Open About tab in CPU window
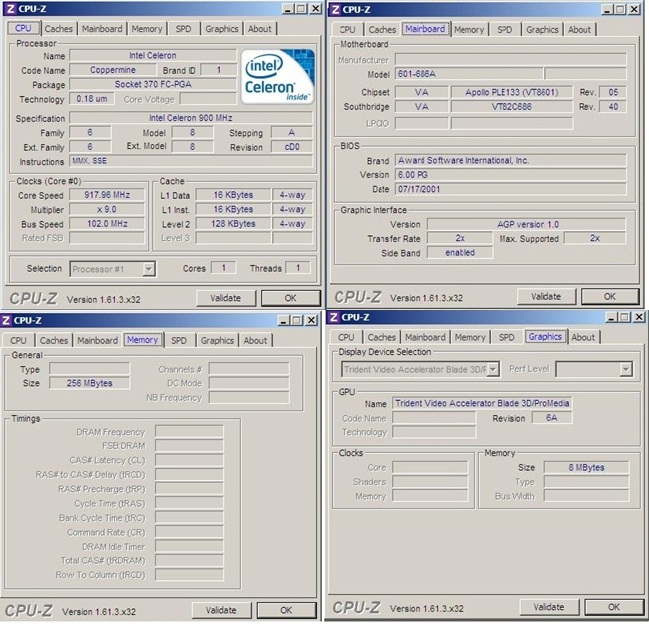This screenshot has height=624, width=649. pyautogui.click(x=260, y=29)
